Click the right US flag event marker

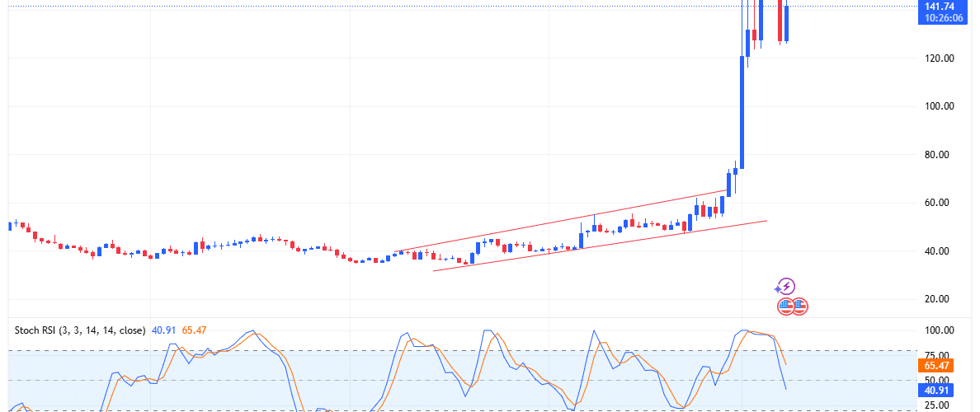(x=799, y=307)
